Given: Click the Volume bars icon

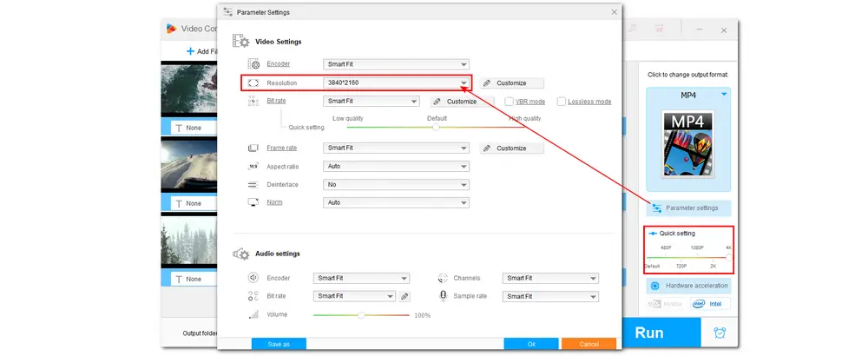Looking at the screenshot, I should click(x=253, y=314).
